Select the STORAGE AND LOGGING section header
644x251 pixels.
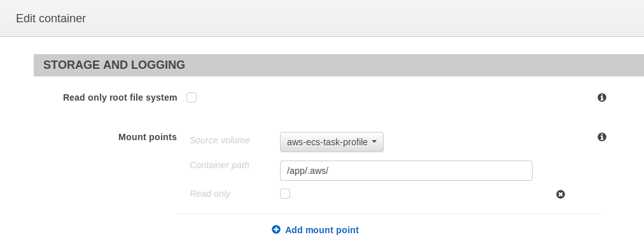click(x=339, y=65)
